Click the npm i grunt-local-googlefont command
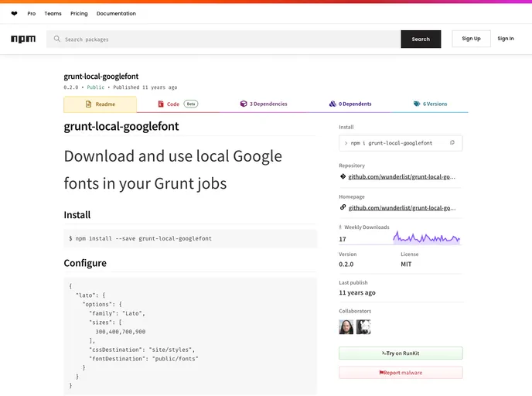532x396 pixels. tap(391, 143)
